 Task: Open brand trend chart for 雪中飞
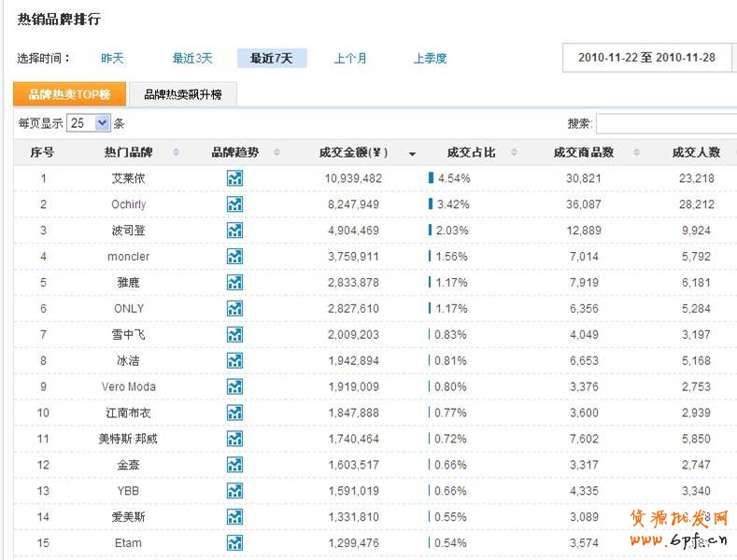coord(234,334)
